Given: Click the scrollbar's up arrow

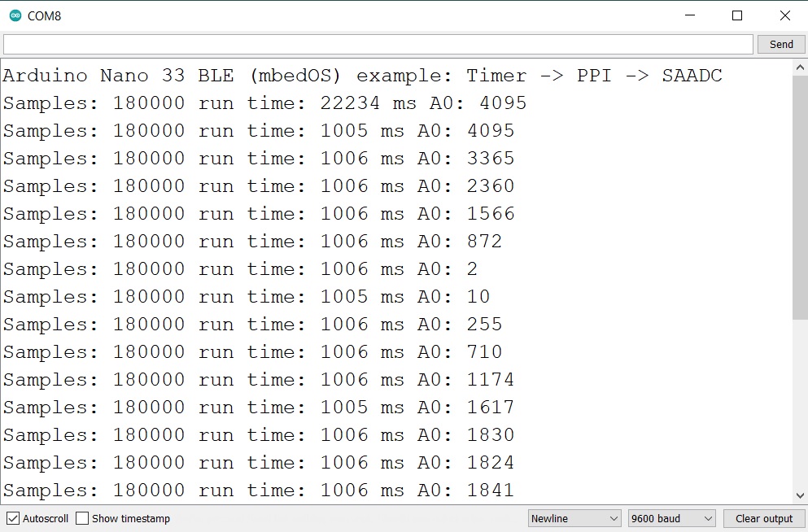Looking at the screenshot, I should (x=800, y=68).
